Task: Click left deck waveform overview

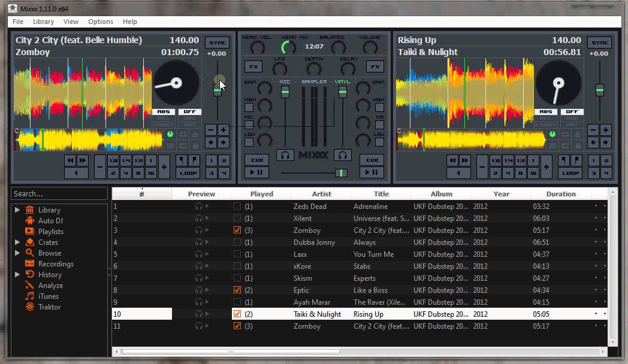Action: (x=88, y=140)
